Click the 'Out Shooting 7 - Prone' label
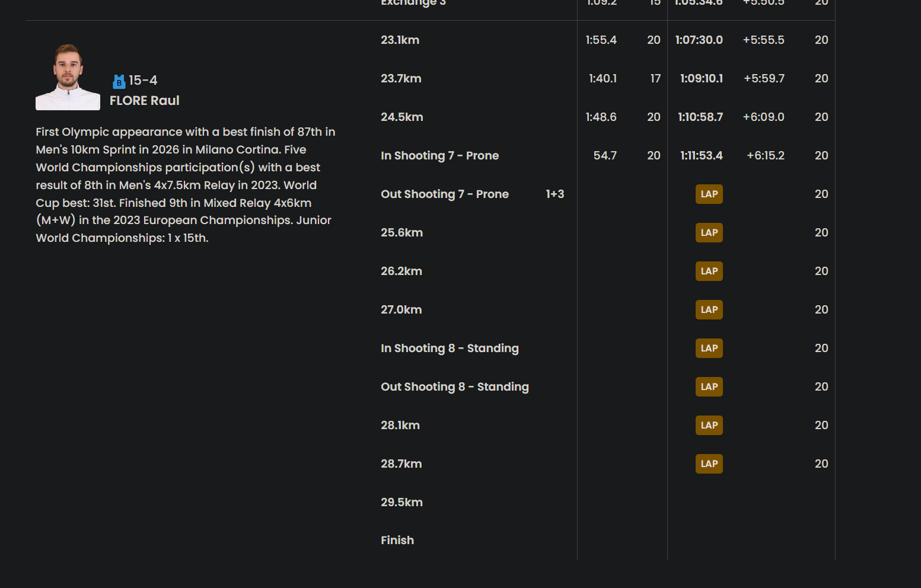 445,194
